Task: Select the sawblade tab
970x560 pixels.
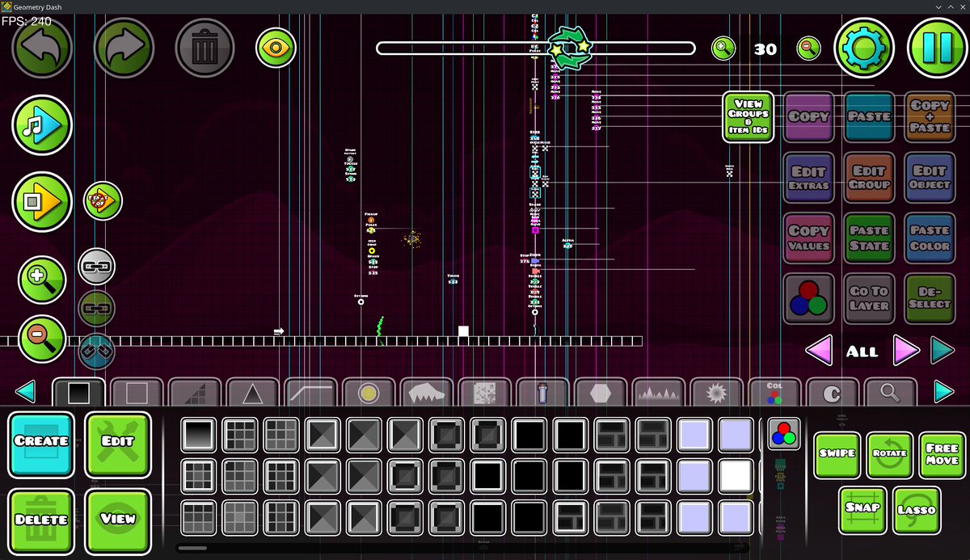Action: point(717,393)
